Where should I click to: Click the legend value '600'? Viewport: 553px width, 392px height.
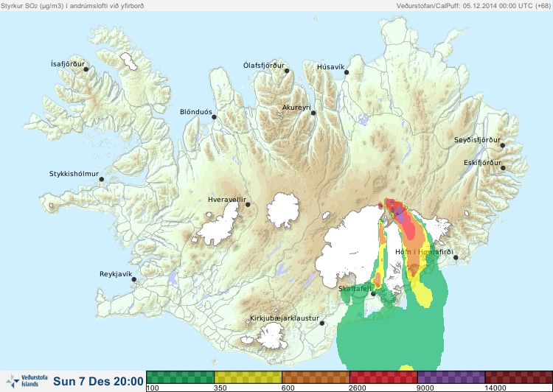pyautogui.click(x=288, y=388)
